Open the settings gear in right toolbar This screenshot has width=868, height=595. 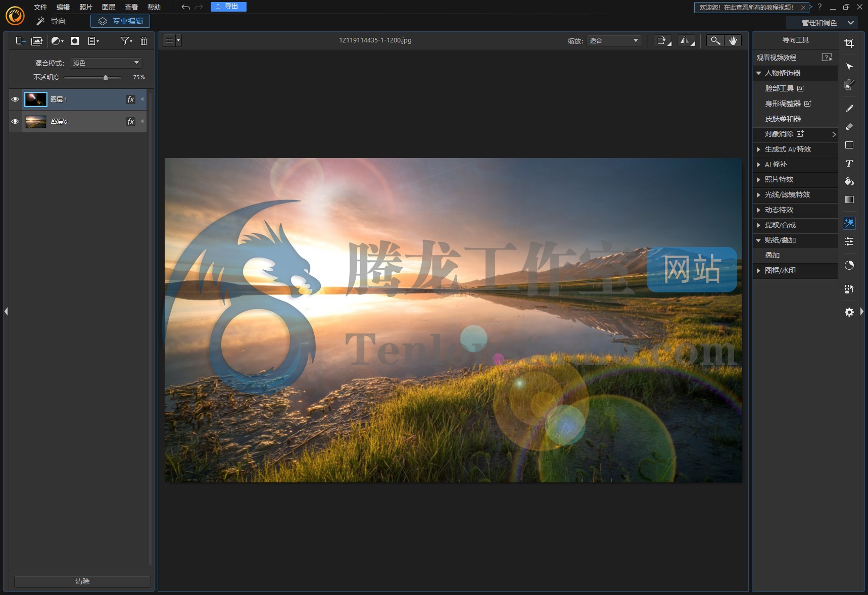tap(849, 312)
